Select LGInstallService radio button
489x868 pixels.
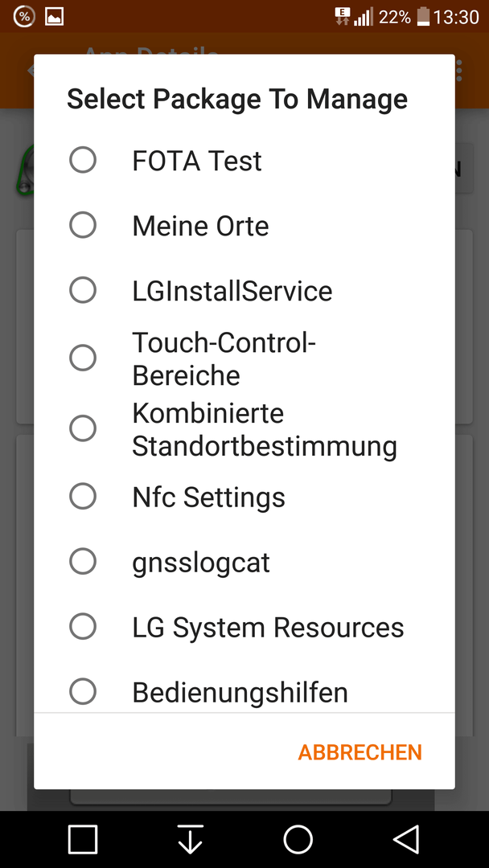coord(83,290)
